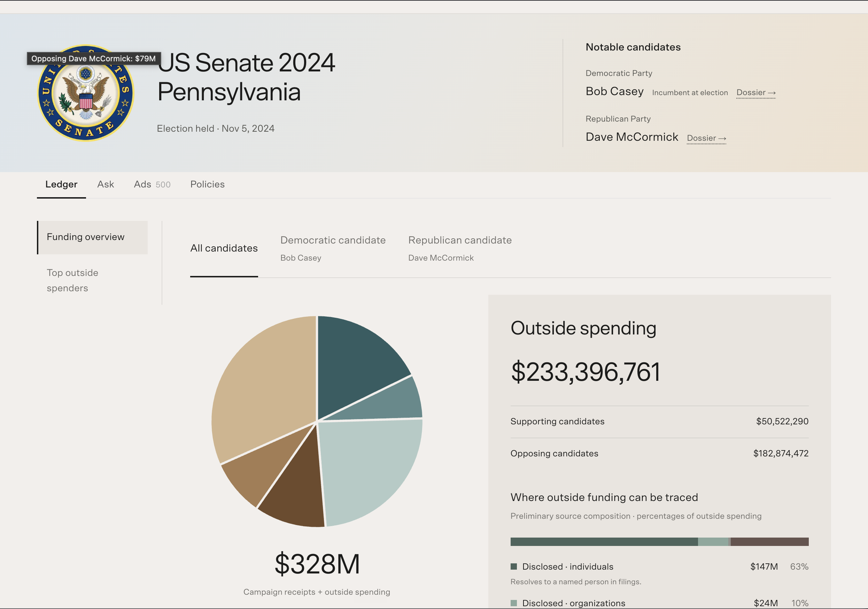The width and height of the screenshot is (868, 609).
Task: Click the Opposing candidates $182,874,472 row
Action: click(659, 454)
